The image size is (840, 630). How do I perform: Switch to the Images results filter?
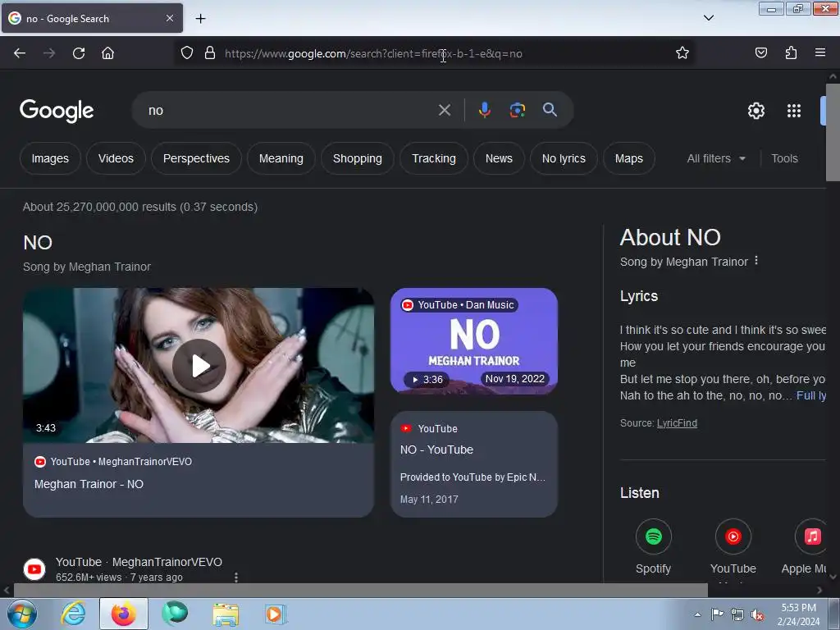click(50, 158)
